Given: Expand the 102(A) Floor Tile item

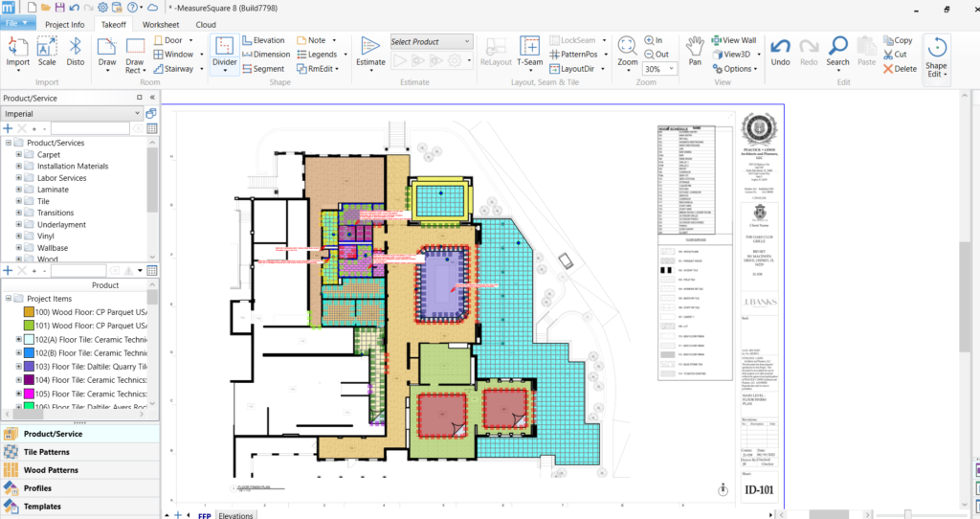Looking at the screenshot, I should [x=18, y=340].
